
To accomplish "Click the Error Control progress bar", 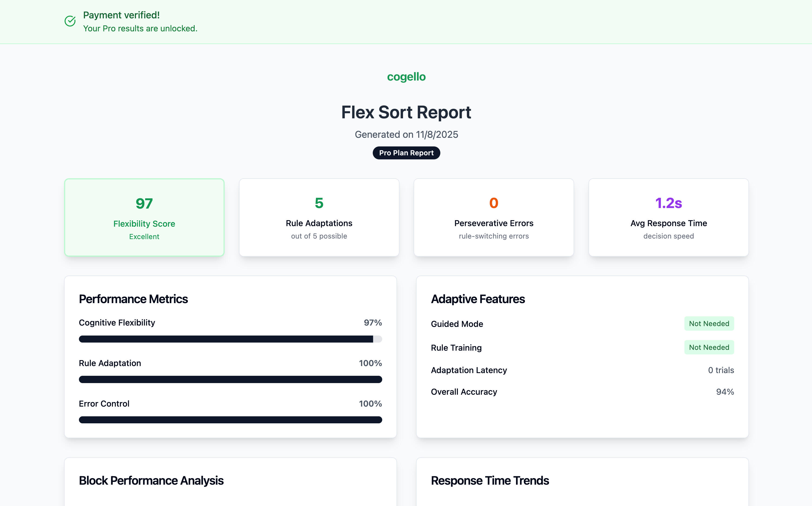I will [x=230, y=420].
